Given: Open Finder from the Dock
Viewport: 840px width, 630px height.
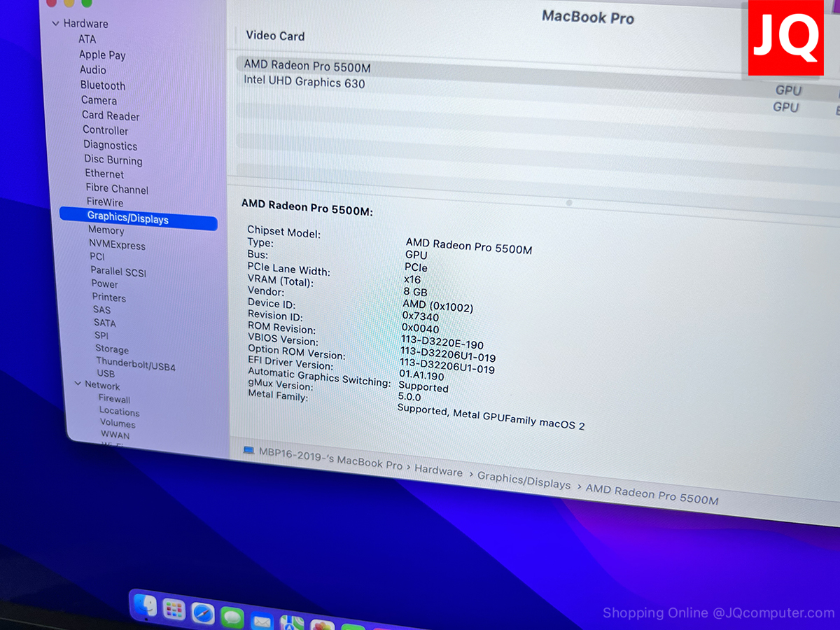Looking at the screenshot, I should [x=145, y=606].
